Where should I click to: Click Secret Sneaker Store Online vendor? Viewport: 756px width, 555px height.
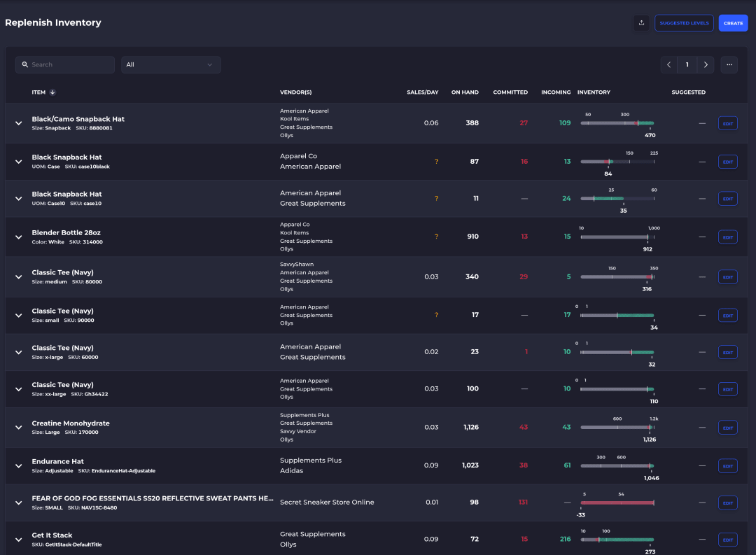click(327, 502)
